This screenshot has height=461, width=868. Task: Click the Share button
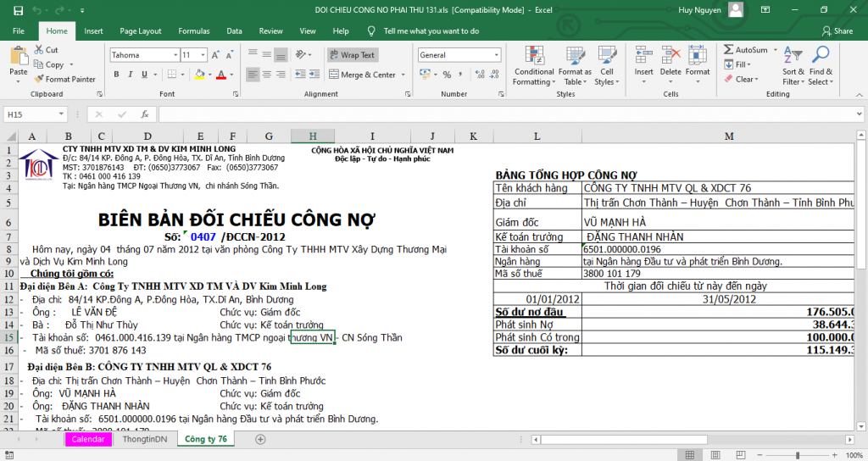pos(837,31)
